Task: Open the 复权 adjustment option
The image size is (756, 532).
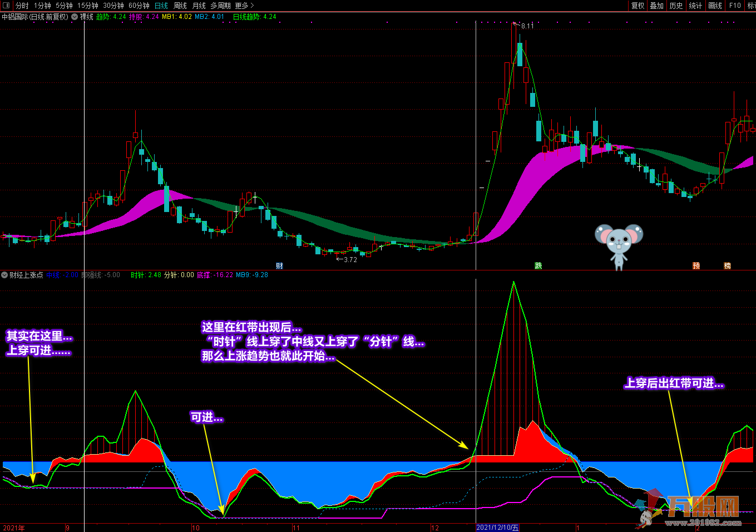Action: 638,6
